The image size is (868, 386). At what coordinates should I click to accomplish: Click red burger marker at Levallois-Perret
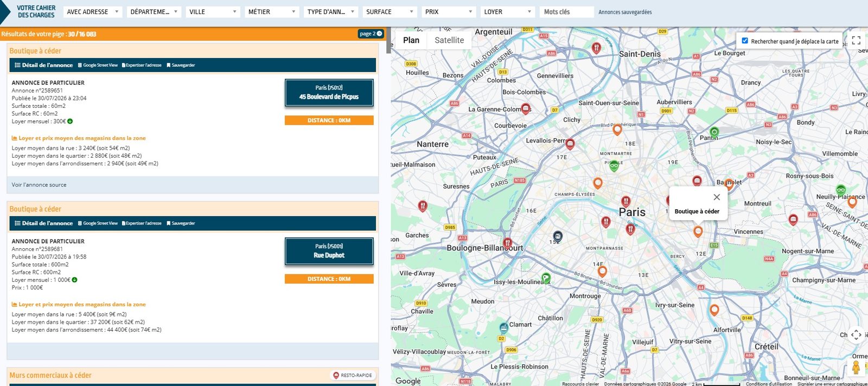tap(570, 145)
